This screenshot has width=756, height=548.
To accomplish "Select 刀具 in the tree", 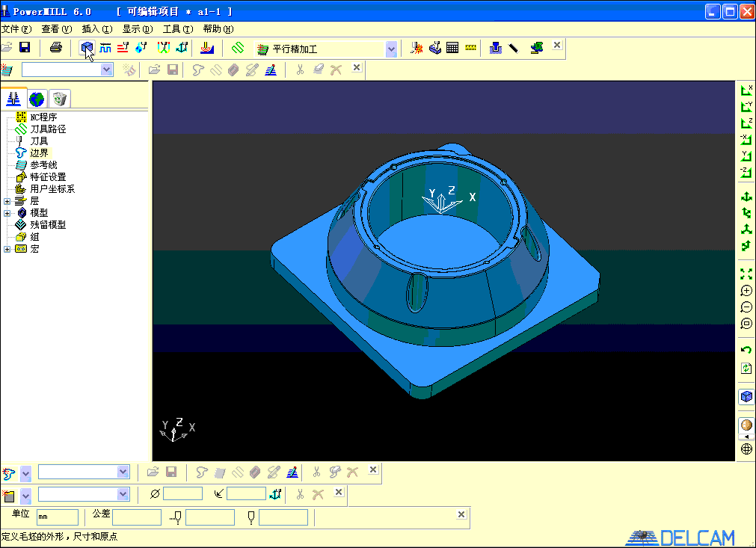I will (x=39, y=141).
